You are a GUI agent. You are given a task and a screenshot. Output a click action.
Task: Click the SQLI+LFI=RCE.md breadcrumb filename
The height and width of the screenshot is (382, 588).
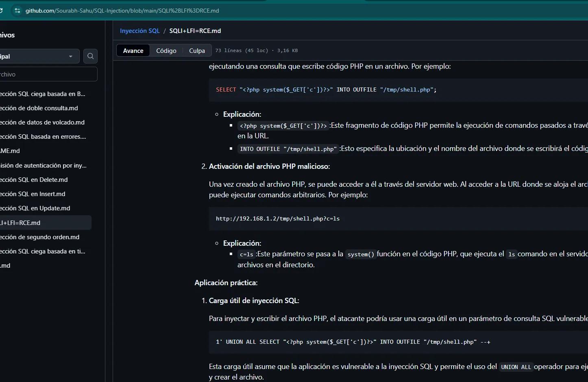coord(195,31)
